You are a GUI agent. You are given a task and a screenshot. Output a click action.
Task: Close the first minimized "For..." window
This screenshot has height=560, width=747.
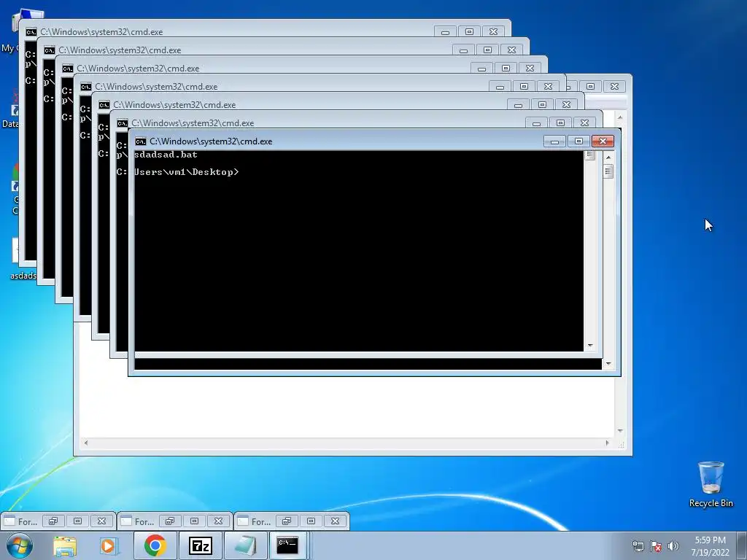click(101, 521)
